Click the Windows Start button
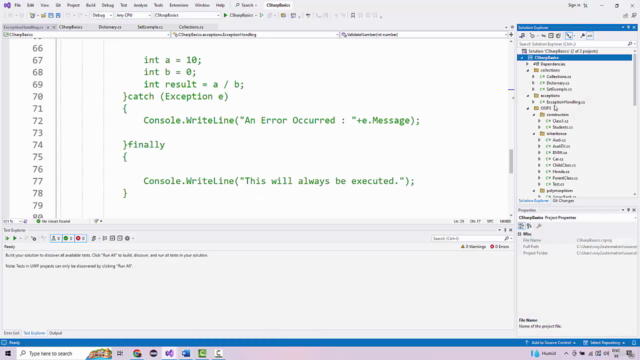Viewport: 640px width, 360px height. point(8,353)
